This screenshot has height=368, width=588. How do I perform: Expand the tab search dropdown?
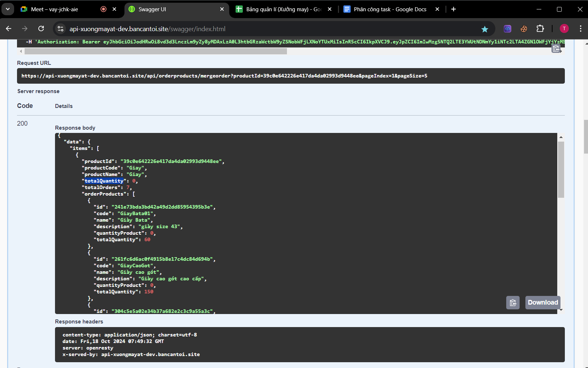[x=8, y=9]
